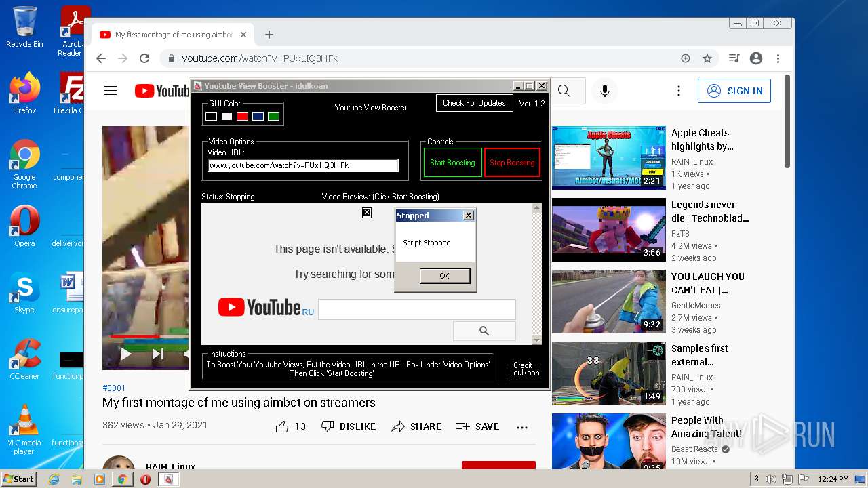The height and width of the screenshot is (488, 868).
Task: Open Internet Explorer from the taskbar
Action: (x=54, y=479)
